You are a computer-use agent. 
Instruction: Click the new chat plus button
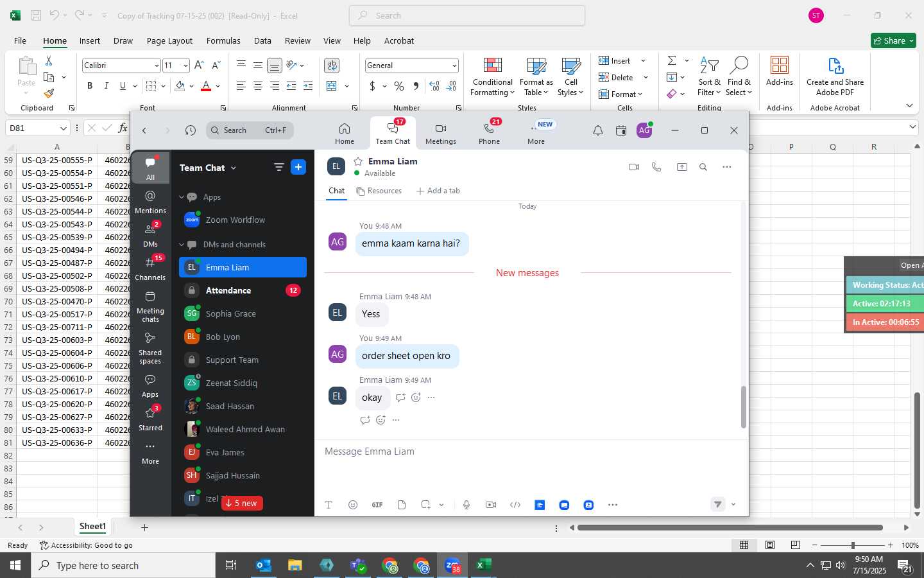click(x=298, y=167)
